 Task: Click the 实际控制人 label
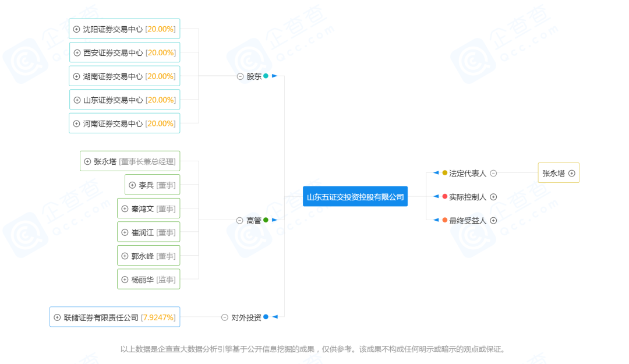tap(468, 197)
